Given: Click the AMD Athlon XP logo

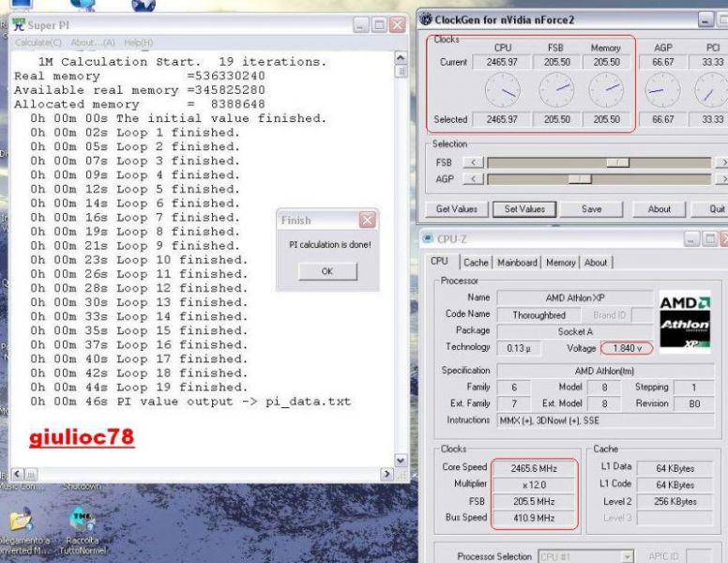Looking at the screenshot, I should 685,322.
